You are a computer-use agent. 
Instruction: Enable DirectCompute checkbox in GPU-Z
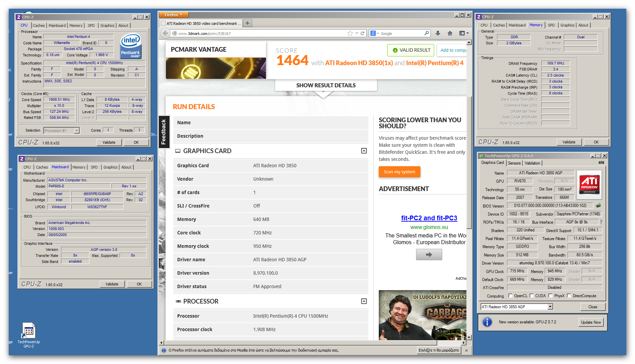pyautogui.click(x=569, y=296)
